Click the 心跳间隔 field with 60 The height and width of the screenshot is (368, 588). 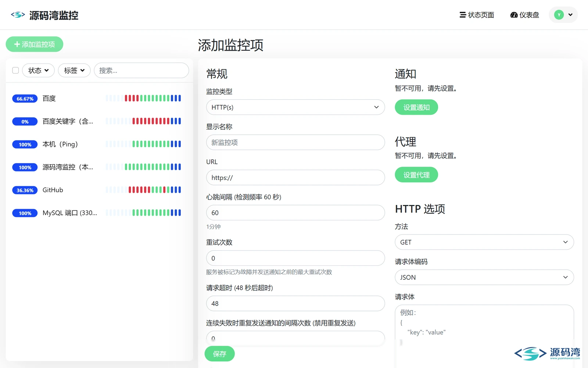(295, 213)
